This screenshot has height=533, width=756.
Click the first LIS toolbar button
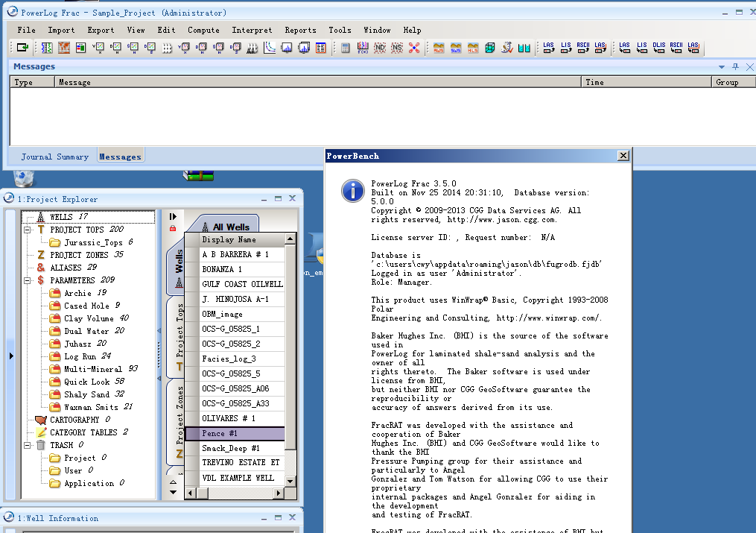(566, 47)
